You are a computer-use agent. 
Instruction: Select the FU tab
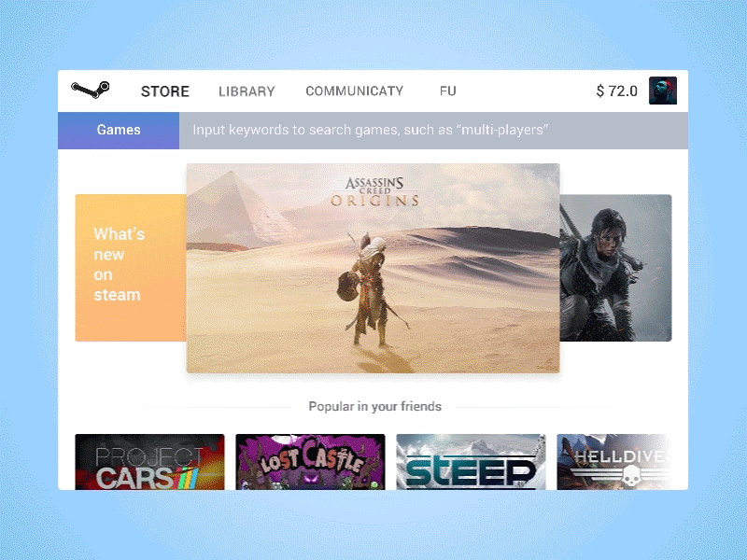pos(448,91)
